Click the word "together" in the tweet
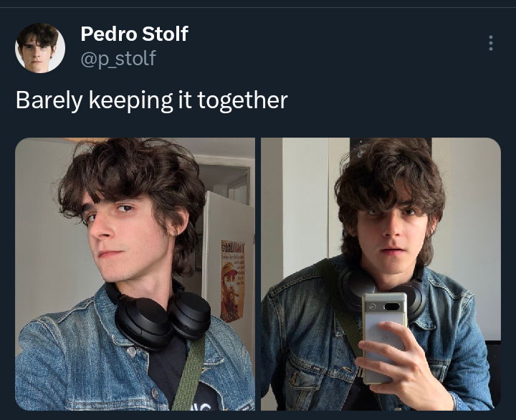Viewport: 516px width, 420px height. (242, 100)
